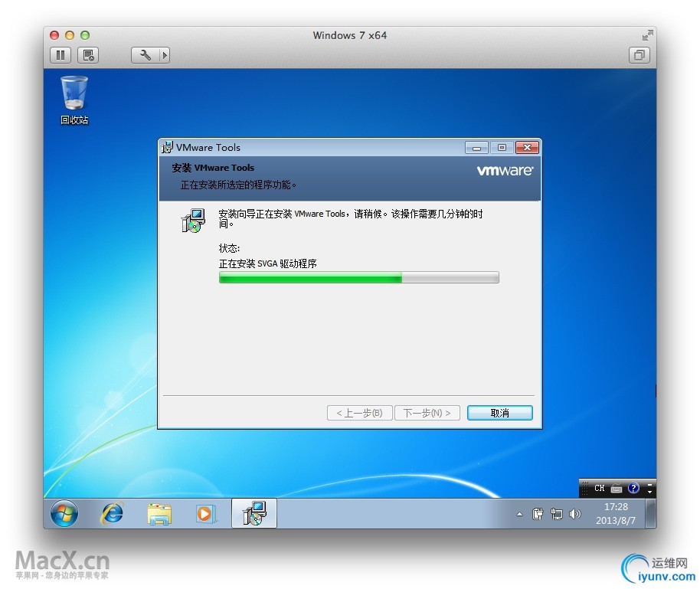Close the VMware Tools dialog
The height and width of the screenshot is (589, 700).
pyautogui.click(x=527, y=148)
